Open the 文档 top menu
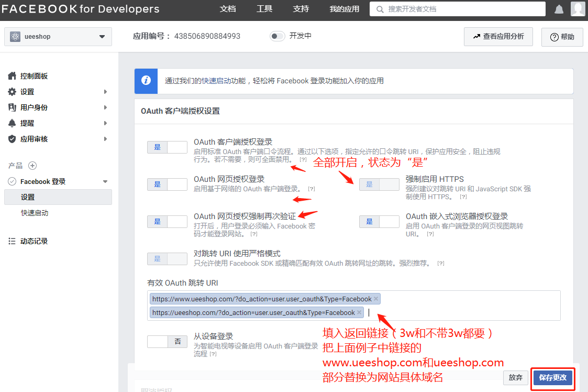The image size is (588, 392). tap(228, 9)
